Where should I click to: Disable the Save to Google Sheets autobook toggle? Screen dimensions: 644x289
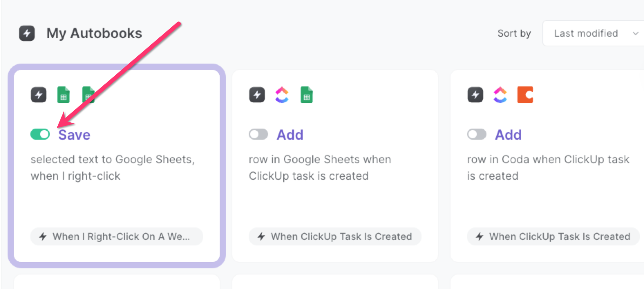coord(40,134)
